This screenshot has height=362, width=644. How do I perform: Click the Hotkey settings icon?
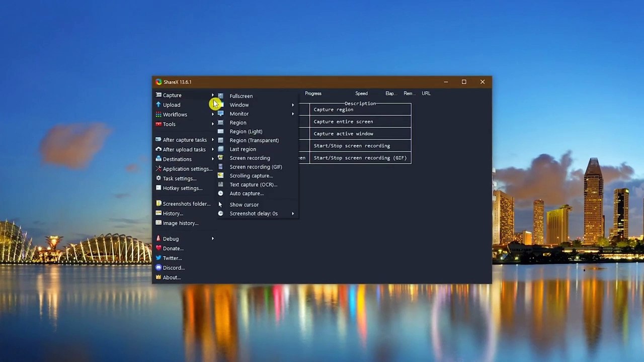tap(158, 188)
